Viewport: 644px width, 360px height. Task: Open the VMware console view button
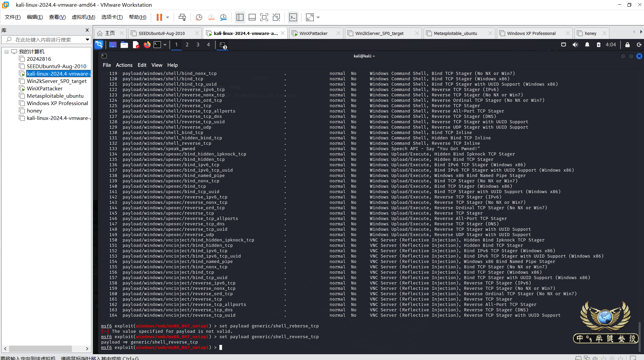[x=293, y=17]
